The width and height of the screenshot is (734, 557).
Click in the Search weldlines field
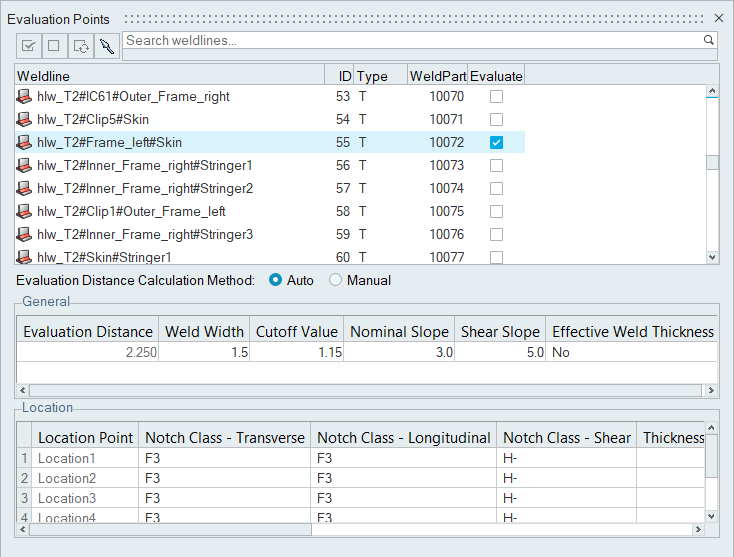[410, 40]
